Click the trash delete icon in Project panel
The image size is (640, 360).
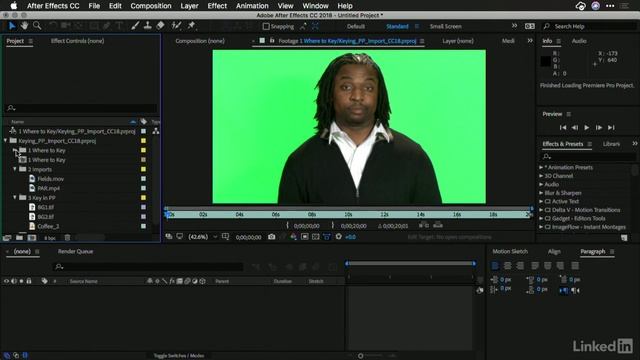pos(67,238)
